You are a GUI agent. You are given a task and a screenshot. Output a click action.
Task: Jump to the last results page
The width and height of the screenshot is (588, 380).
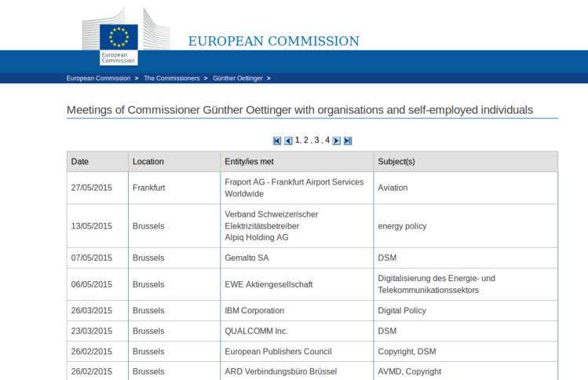click(347, 141)
